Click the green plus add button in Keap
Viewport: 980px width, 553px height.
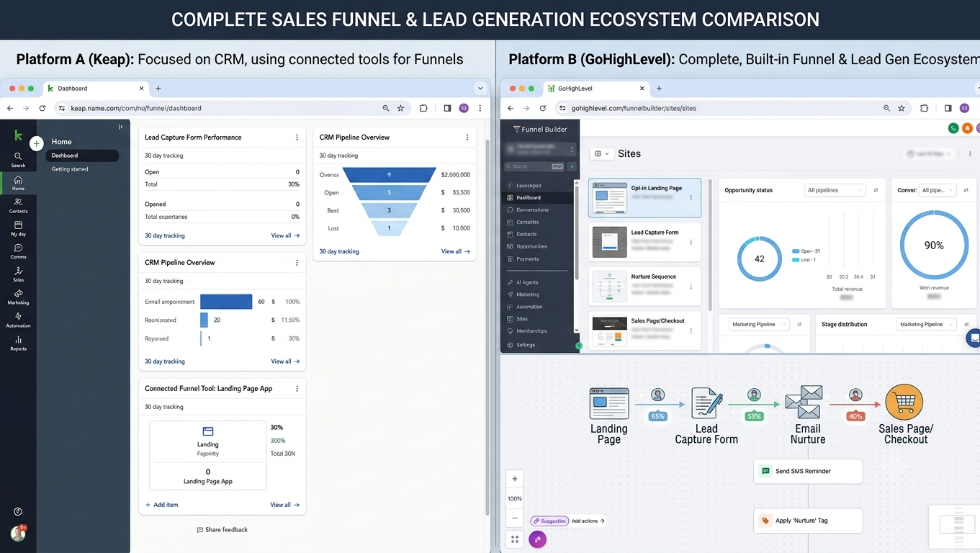(37, 144)
